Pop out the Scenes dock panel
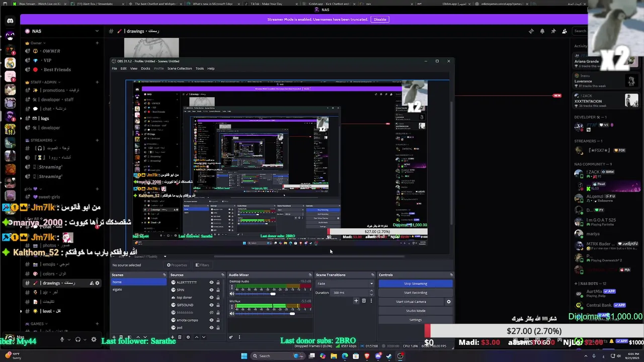 tap(164, 275)
